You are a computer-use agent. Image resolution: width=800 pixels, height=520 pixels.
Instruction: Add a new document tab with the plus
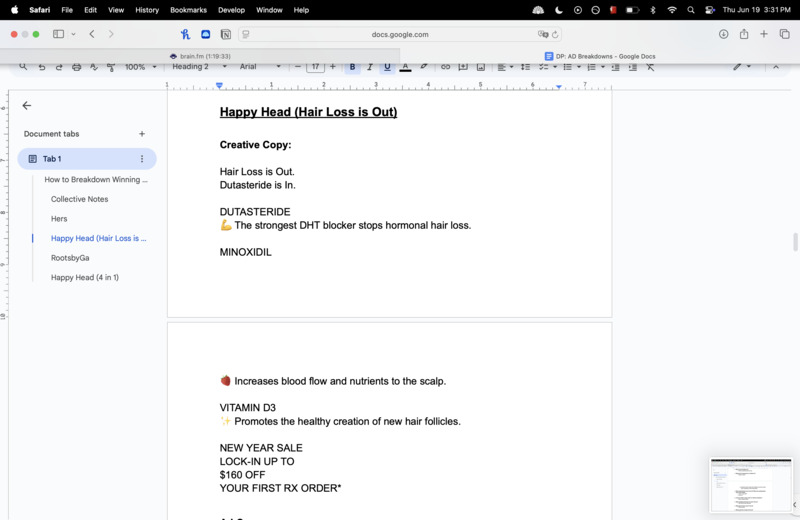tap(142, 134)
